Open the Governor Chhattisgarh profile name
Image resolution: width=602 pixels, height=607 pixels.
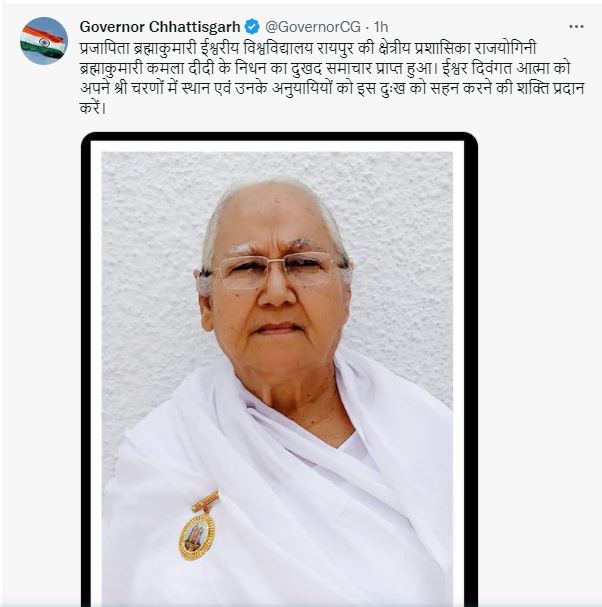tap(160, 27)
